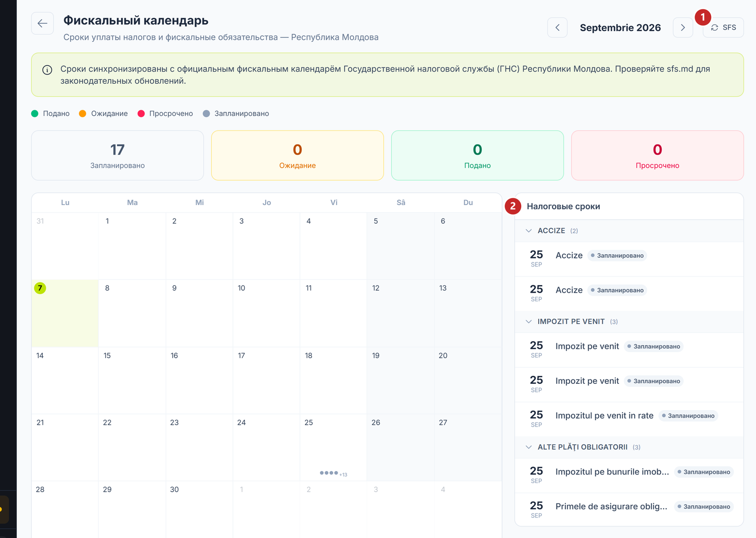Open the +13 more deadlines indicator
The image size is (756, 538).
pos(343,475)
